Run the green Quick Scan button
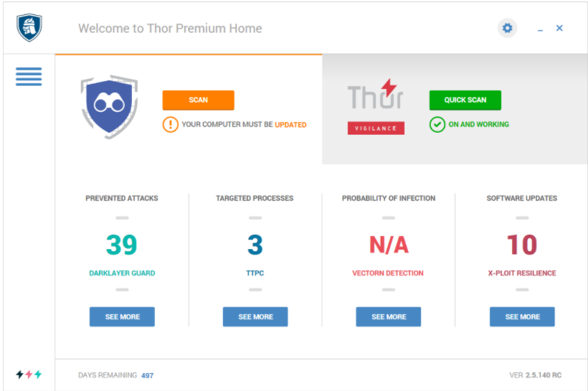 465,100
